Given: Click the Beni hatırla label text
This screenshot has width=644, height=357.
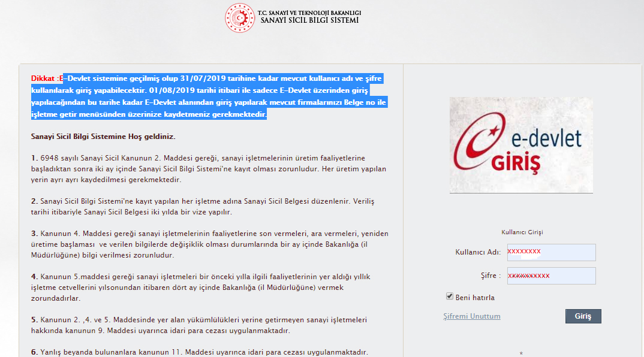Looking at the screenshot, I should click(x=475, y=298).
